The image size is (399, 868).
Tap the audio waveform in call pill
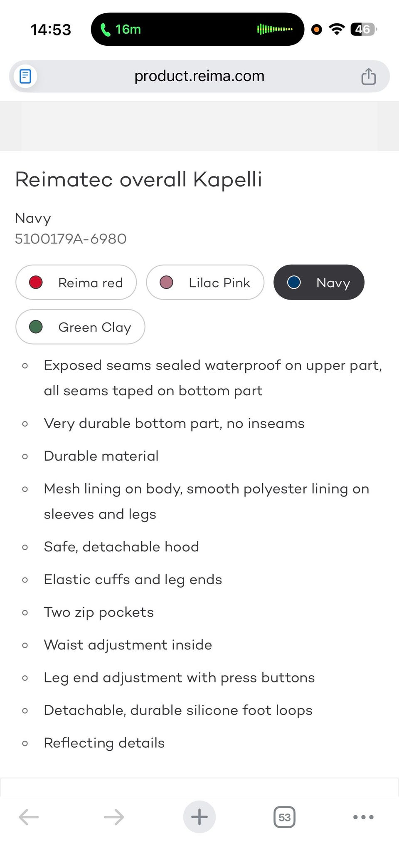pyautogui.click(x=275, y=30)
